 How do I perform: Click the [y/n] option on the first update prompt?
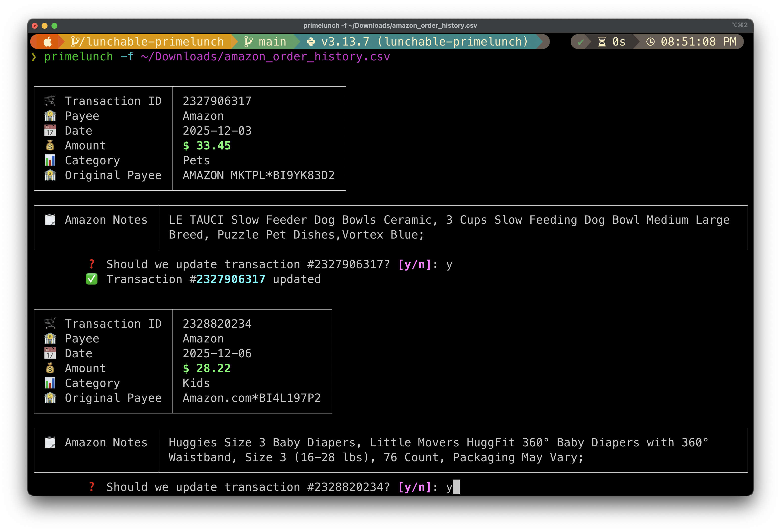coord(414,265)
